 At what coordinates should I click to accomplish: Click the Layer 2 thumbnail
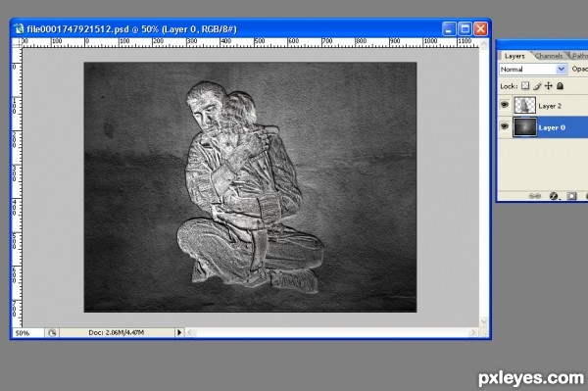(x=524, y=105)
